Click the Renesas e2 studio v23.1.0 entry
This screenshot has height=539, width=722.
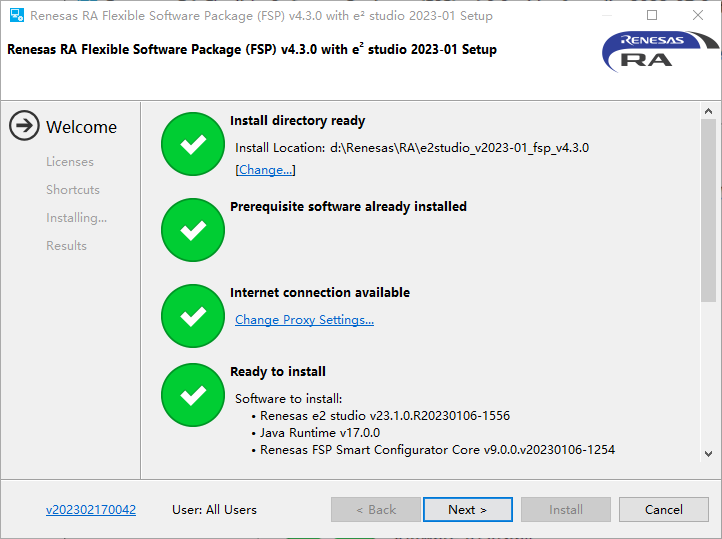[385, 416]
